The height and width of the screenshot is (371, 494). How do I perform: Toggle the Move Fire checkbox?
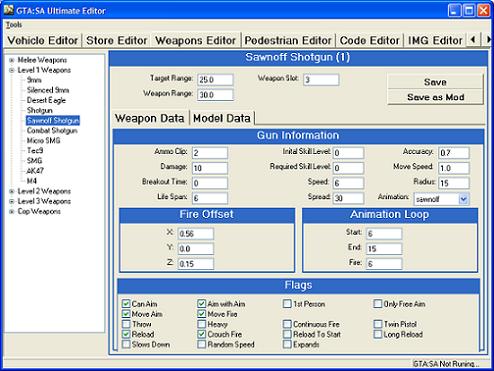202,314
